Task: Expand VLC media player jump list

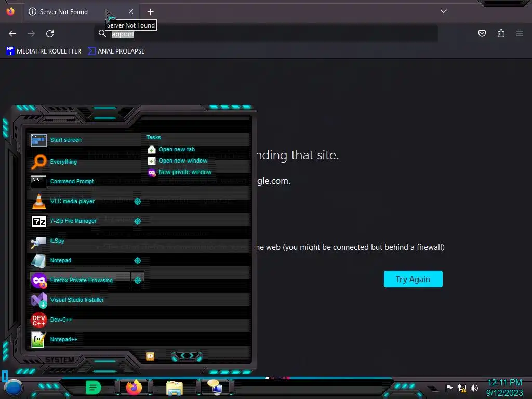Action: pyautogui.click(x=137, y=202)
